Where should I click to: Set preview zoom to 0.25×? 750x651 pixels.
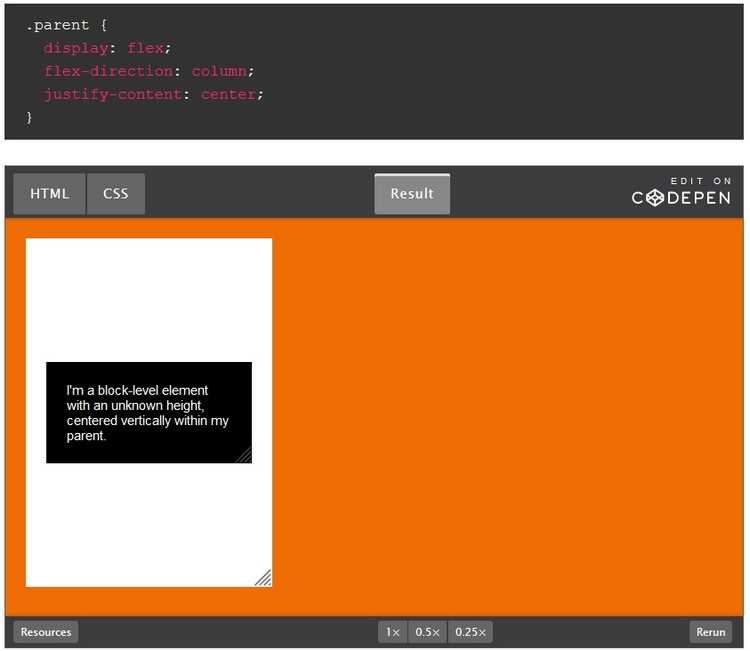tap(470, 632)
